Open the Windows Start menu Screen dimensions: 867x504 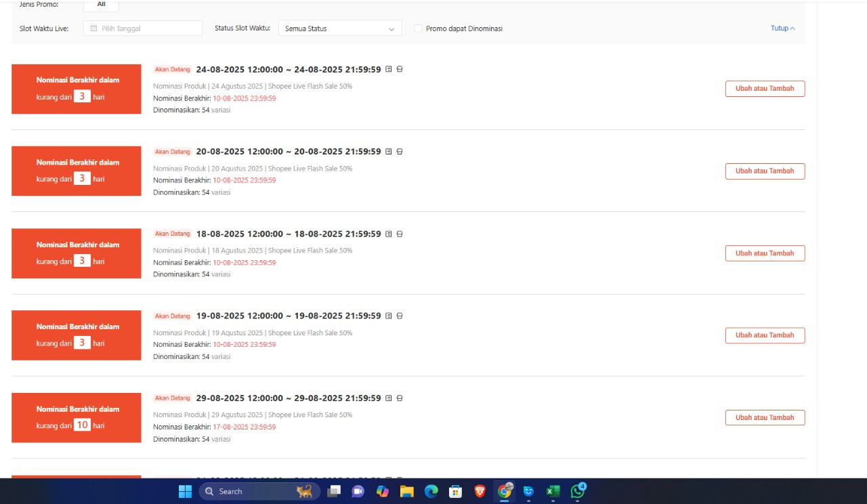pos(185,491)
